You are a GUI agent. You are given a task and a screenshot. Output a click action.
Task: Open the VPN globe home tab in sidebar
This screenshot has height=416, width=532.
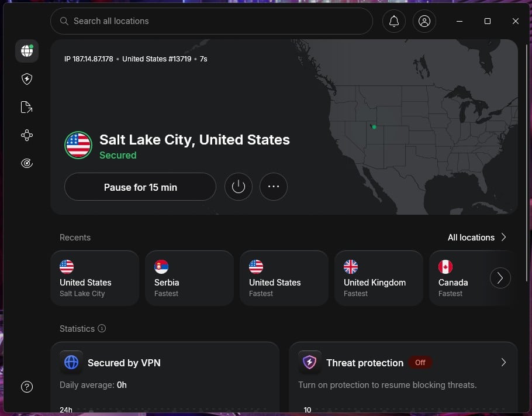pos(27,51)
